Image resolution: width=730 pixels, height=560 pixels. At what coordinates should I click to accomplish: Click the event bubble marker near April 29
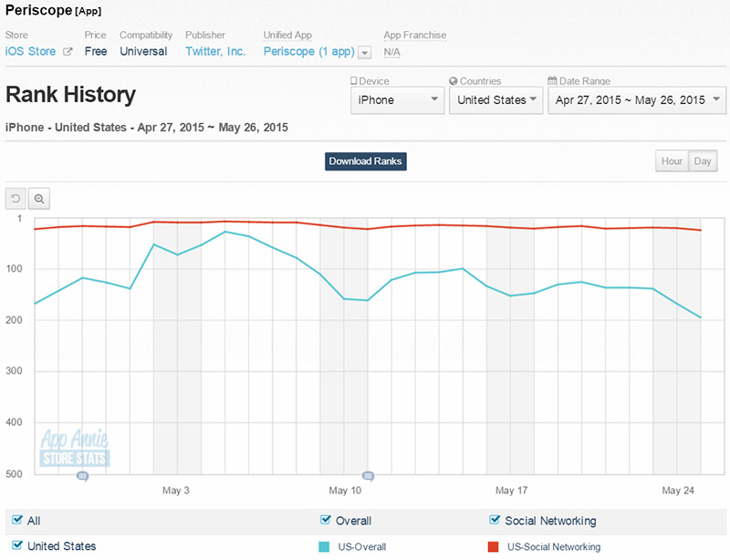coord(82,476)
